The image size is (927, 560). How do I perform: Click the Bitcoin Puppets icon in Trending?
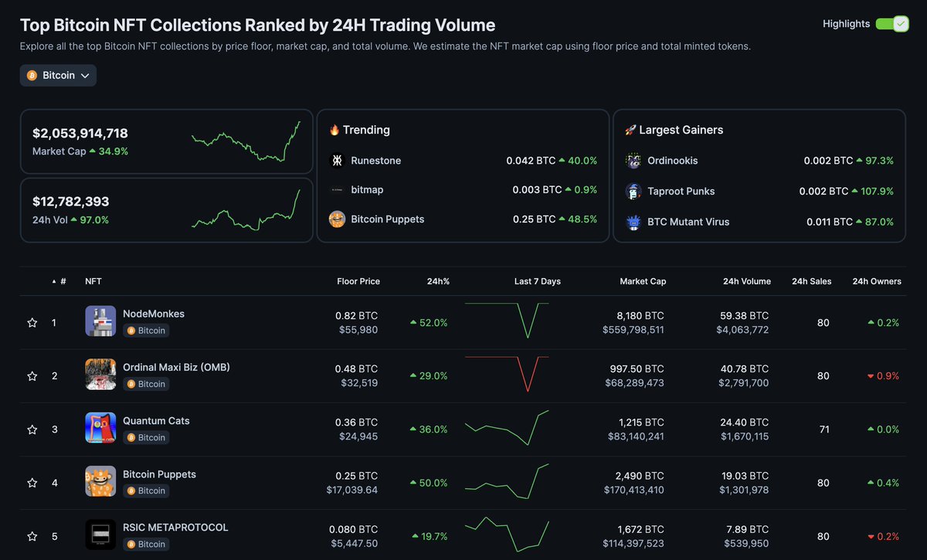[x=337, y=219]
